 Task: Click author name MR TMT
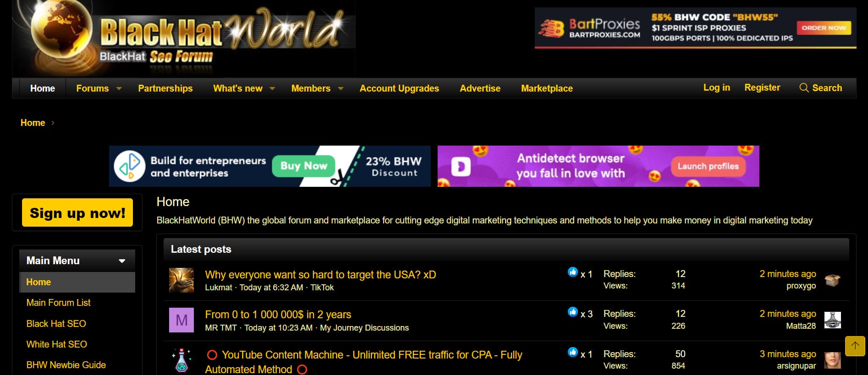[221, 328]
